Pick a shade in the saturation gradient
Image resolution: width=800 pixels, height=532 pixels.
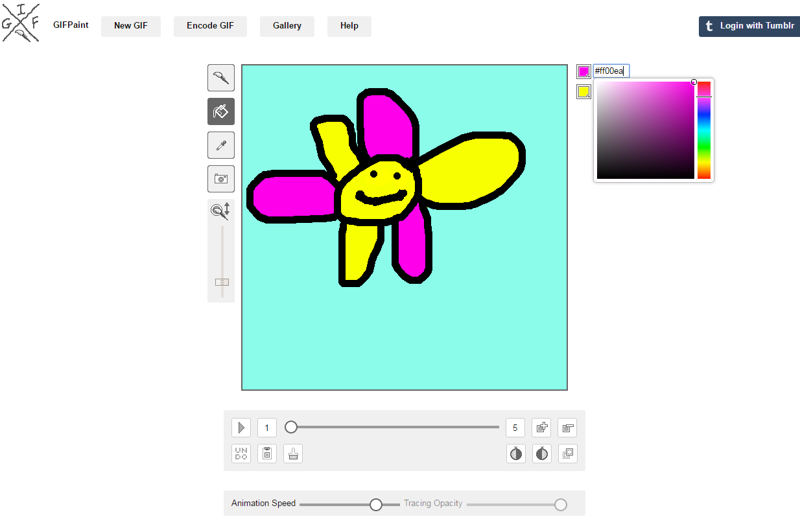click(x=646, y=130)
